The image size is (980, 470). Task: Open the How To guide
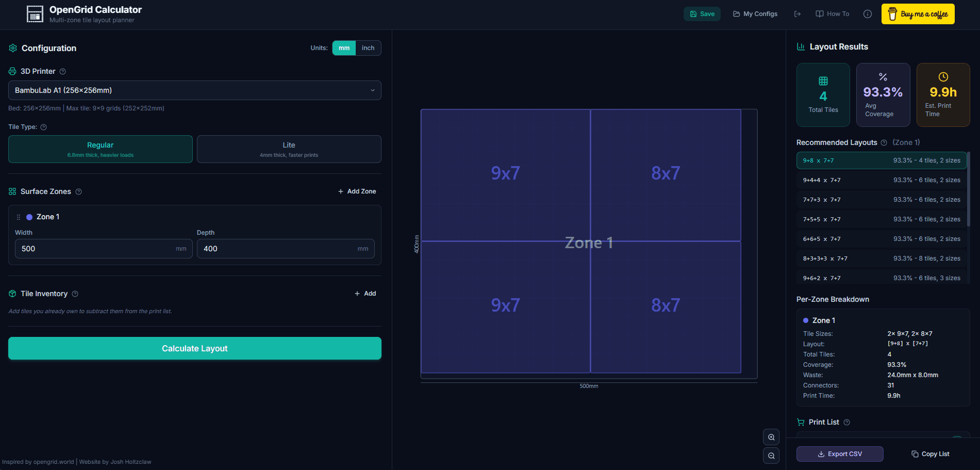[832, 14]
